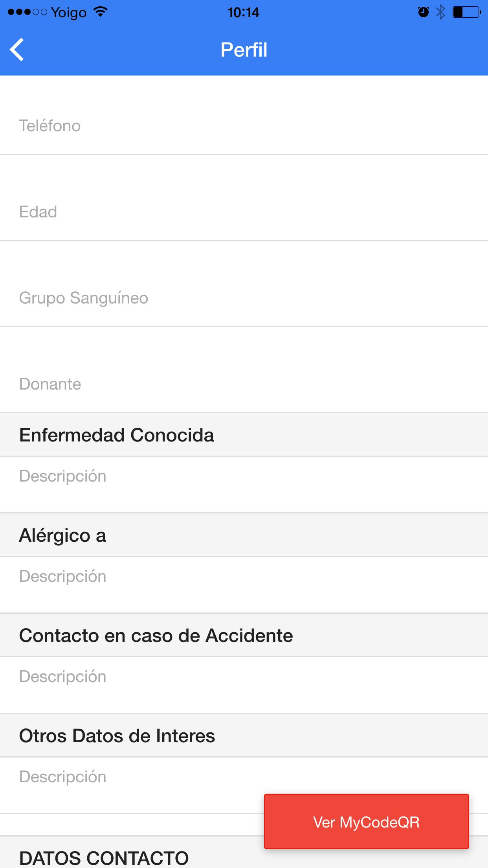Select the Grupo Sanguíneo field
Viewport: 488px width, 868px height.
pos(244,298)
